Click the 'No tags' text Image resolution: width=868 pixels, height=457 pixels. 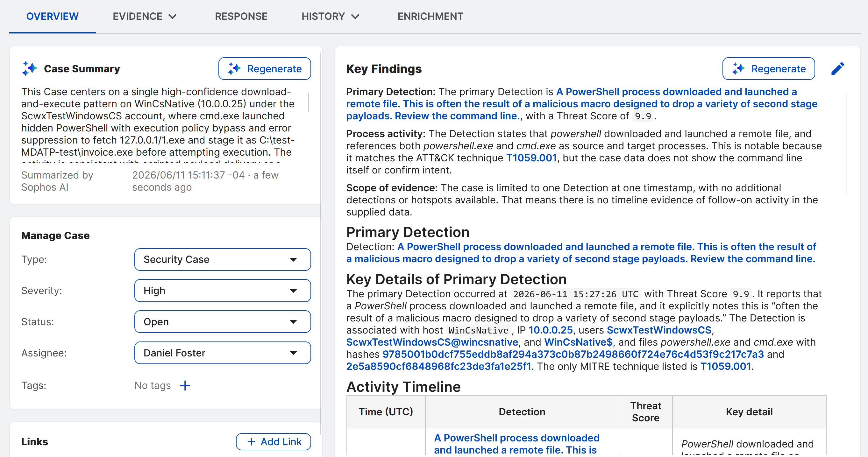[152, 385]
